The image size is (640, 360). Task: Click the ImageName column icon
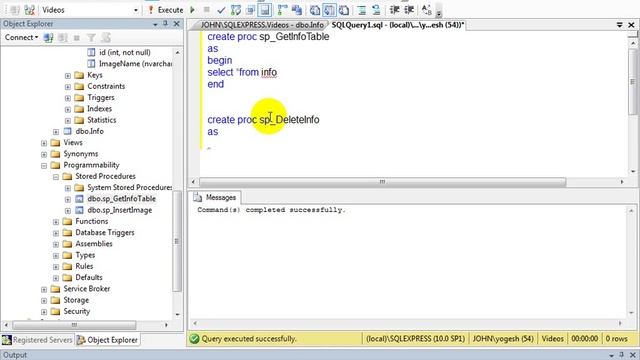(x=91, y=64)
